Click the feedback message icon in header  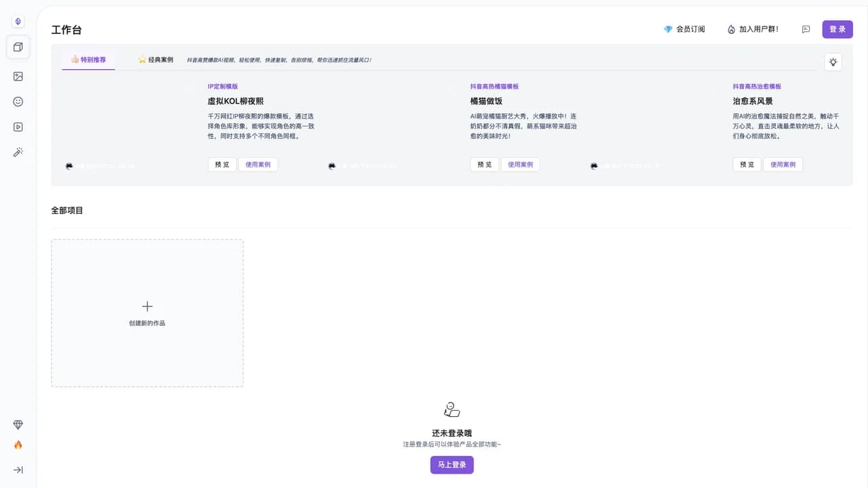point(806,29)
